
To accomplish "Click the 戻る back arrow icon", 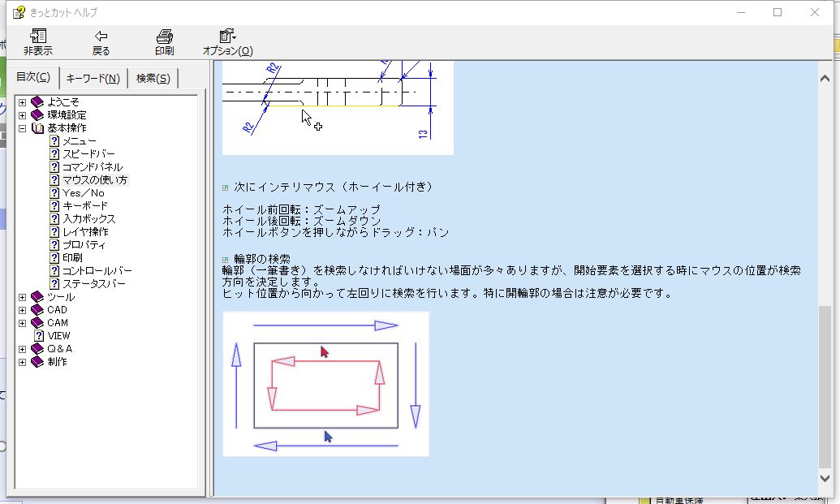I will pyautogui.click(x=101, y=37).
